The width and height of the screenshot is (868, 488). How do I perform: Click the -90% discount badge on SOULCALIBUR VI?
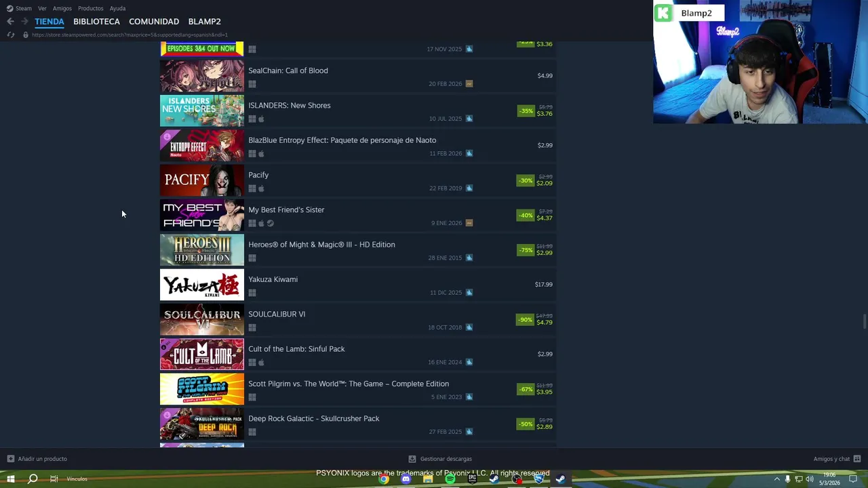526,319
